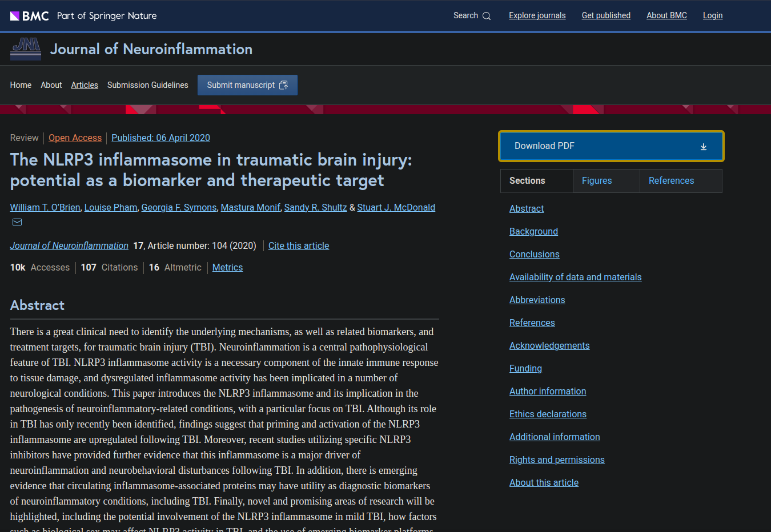Open author Georgia F. Symons
771x532 pixels.
tap(179, 207)
